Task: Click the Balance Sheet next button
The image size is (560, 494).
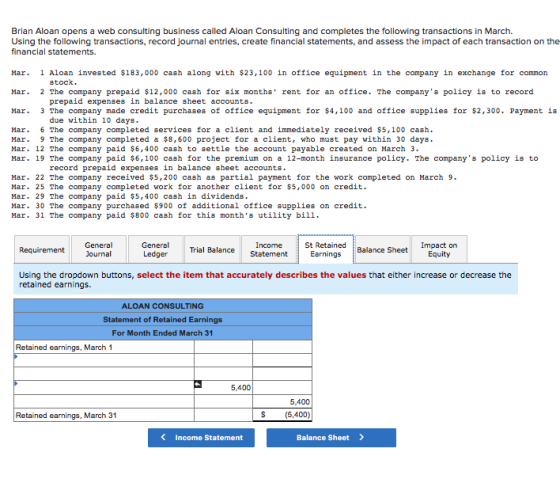Action: tap(331, 438)
